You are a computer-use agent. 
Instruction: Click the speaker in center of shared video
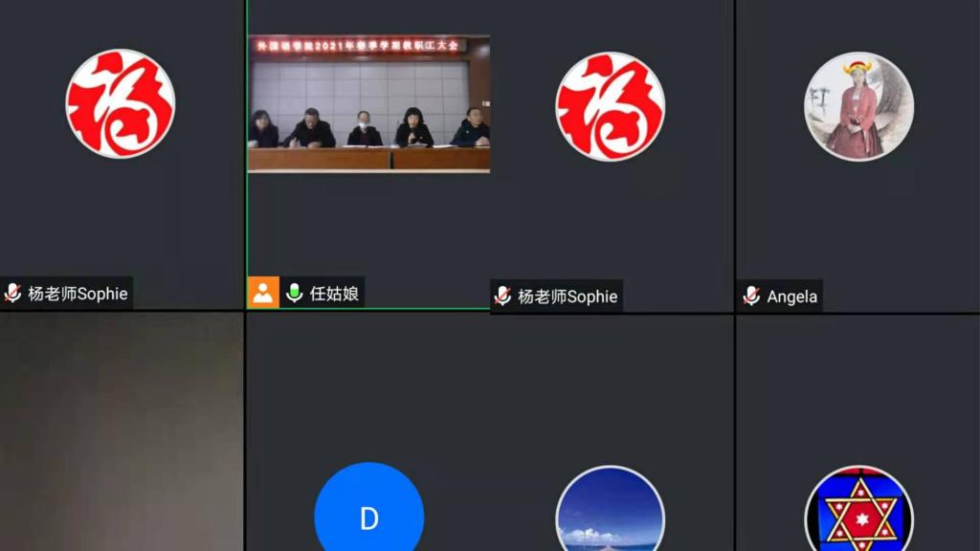pos(412,128)
